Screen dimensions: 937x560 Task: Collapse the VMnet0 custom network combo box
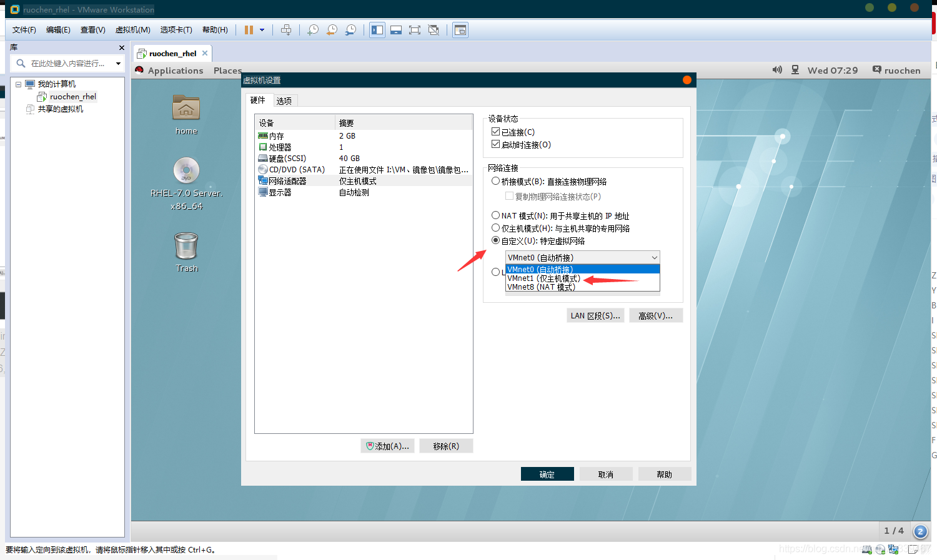pyautogui.click(x=582, y=257)
